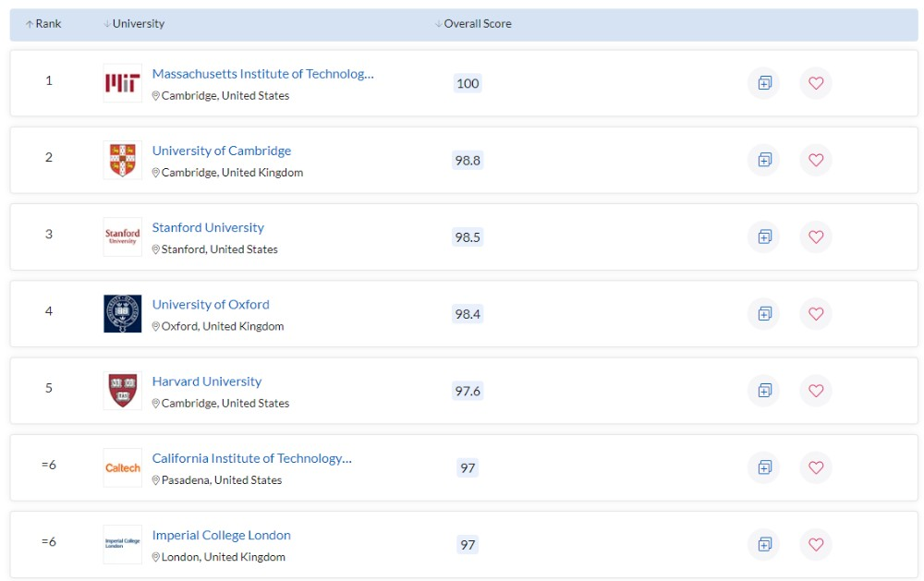Add Stanford University to compare

click(764, 236)
